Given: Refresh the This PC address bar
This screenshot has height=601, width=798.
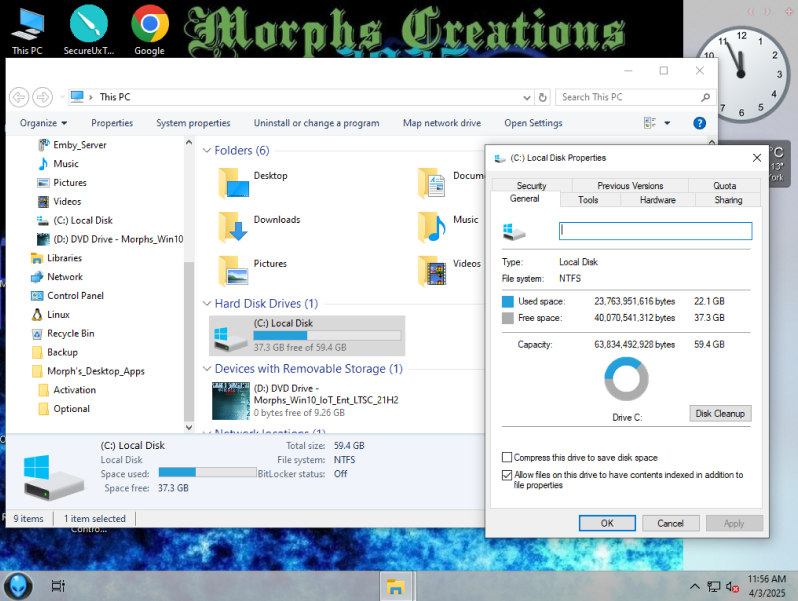Looking at the screenshot, I should [x=543, y=97].
